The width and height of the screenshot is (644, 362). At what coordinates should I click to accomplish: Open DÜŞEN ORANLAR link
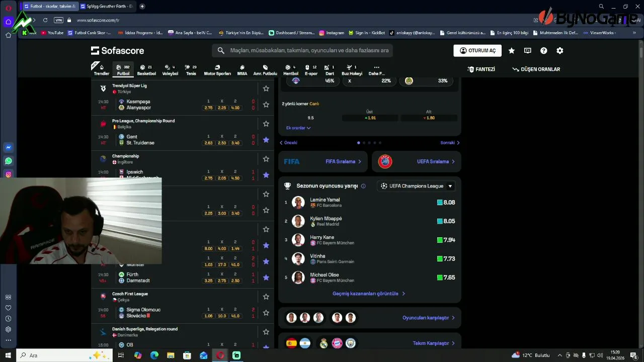point(536,69)
